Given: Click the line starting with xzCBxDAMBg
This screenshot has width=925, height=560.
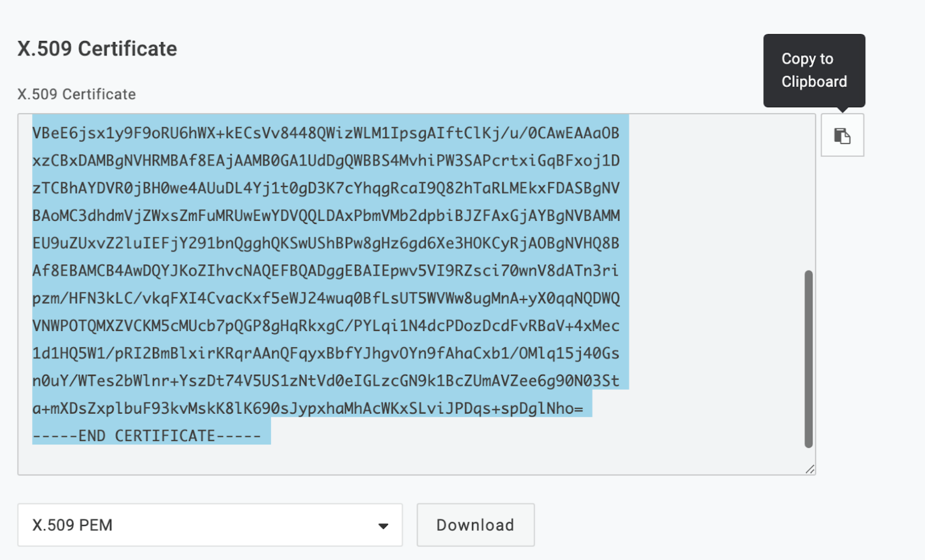Looking at the screenshot, I should (326, 161).
